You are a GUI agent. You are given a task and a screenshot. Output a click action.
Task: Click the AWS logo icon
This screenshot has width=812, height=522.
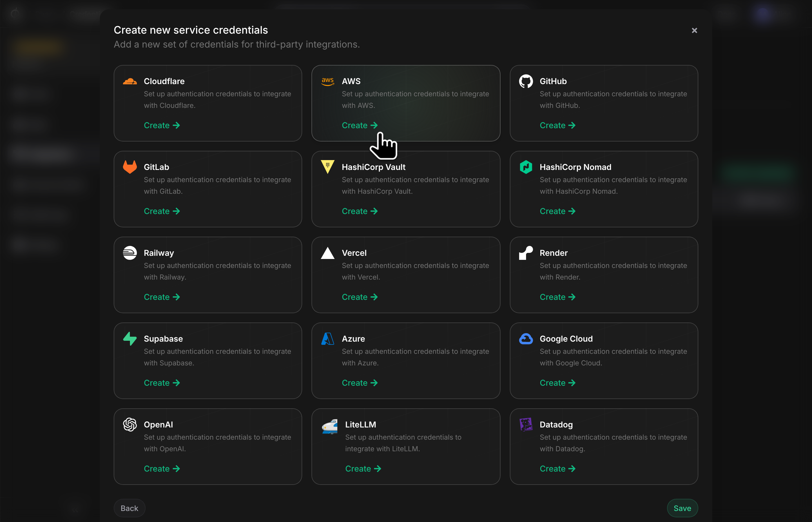pyautogui.click(x=328, y=81)
